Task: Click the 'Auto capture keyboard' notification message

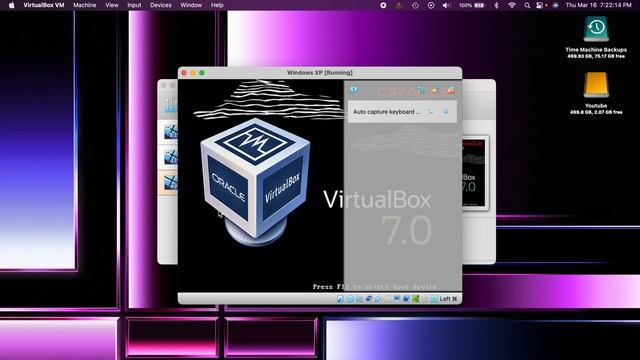Action: pyautogui.click(x=387, y=111)
